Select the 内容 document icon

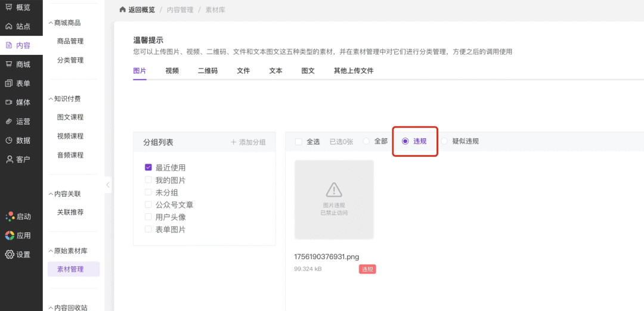(x=9, y=45)
